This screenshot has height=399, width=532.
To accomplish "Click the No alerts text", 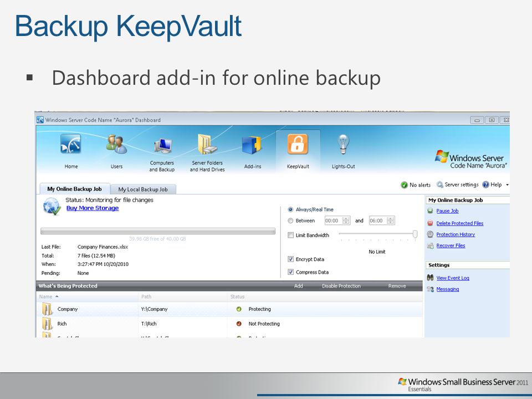I will pos(420,185).
